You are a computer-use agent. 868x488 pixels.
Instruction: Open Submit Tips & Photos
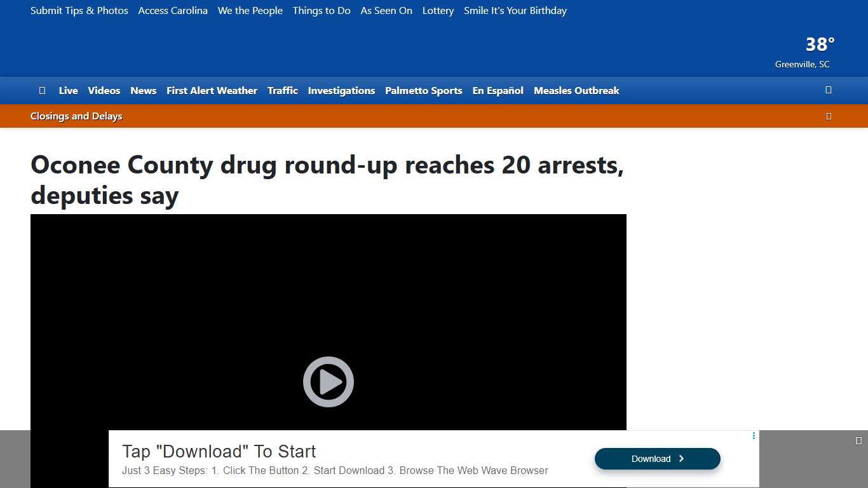(79, 10)
